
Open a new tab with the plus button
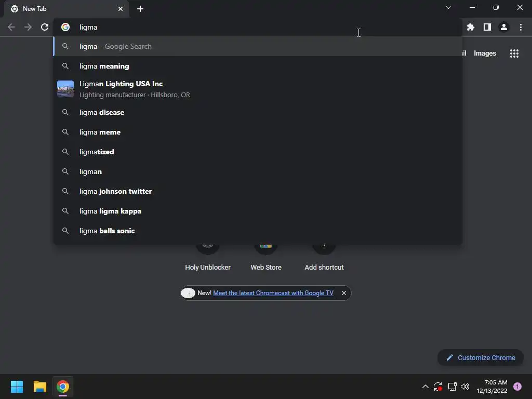[140, 9]
